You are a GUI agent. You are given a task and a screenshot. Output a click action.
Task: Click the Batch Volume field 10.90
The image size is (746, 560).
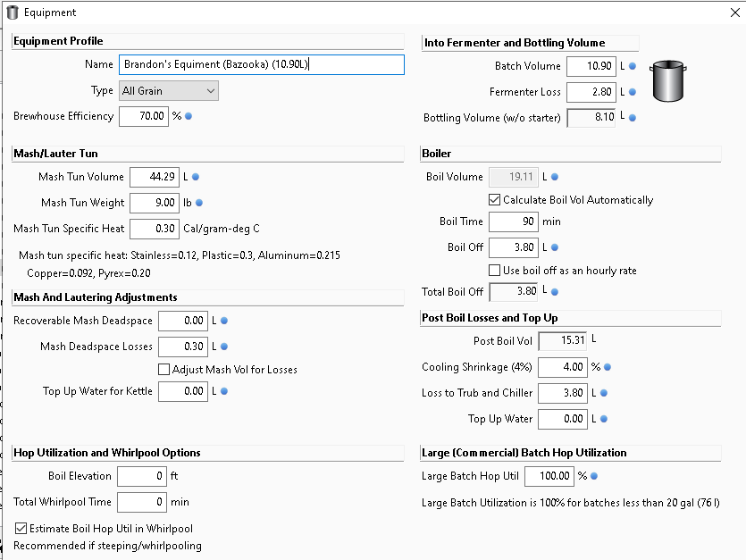(591, 66)
